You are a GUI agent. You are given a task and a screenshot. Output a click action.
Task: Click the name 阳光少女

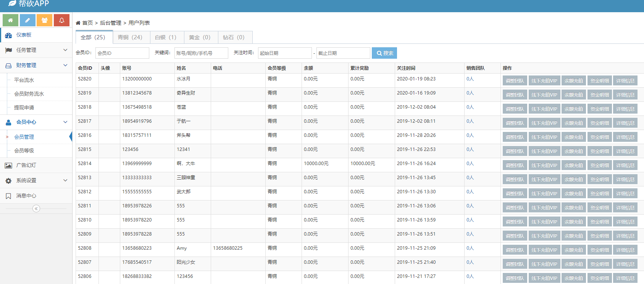point(186,262)
